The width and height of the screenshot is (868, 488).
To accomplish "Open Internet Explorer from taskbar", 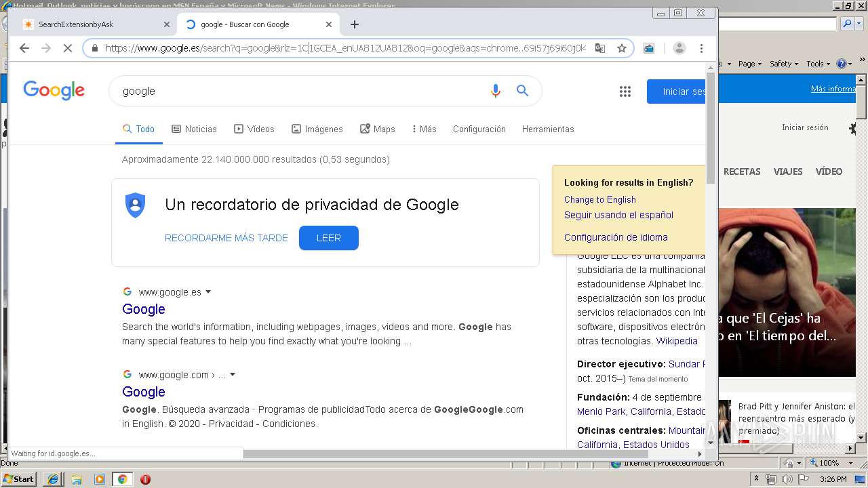I will point(53,479).
